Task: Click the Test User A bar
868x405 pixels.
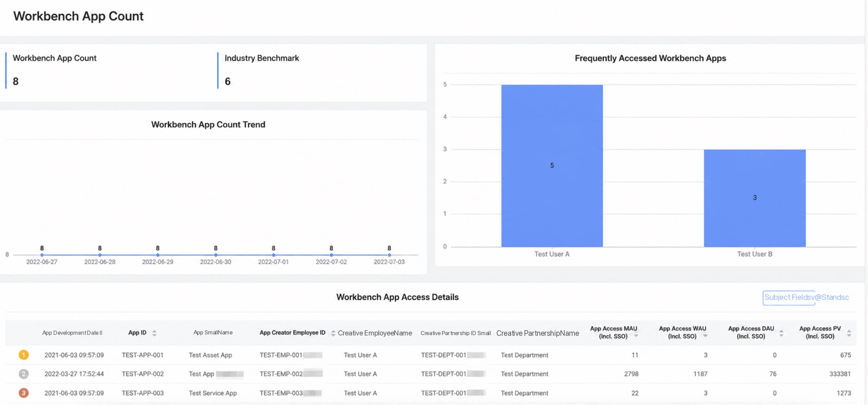Action: point(552,165)
